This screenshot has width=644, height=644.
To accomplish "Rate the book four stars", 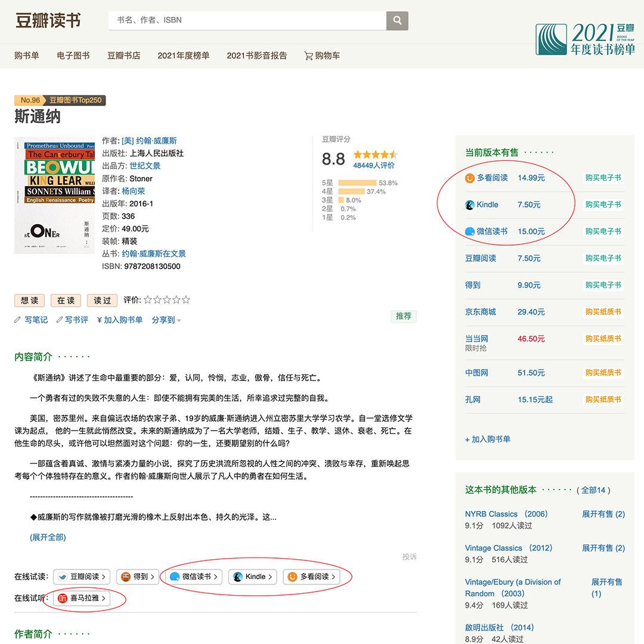I will click(176, 300).
